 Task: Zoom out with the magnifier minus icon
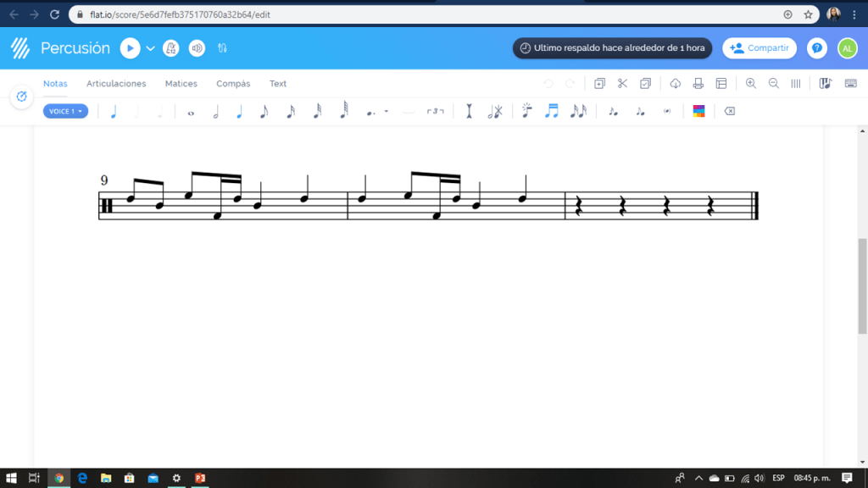(x=774, y=84)
